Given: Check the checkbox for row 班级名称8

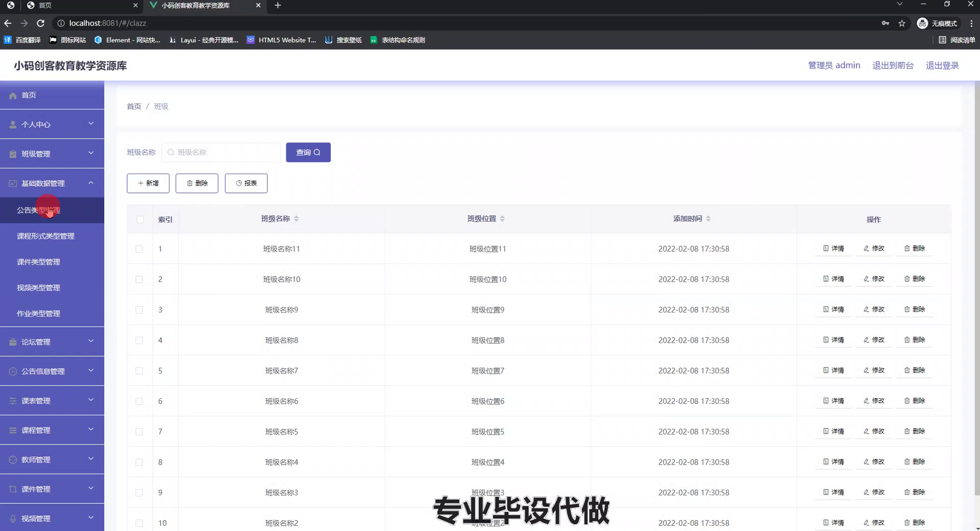Looking at the screenshot, I should [139, 340].
